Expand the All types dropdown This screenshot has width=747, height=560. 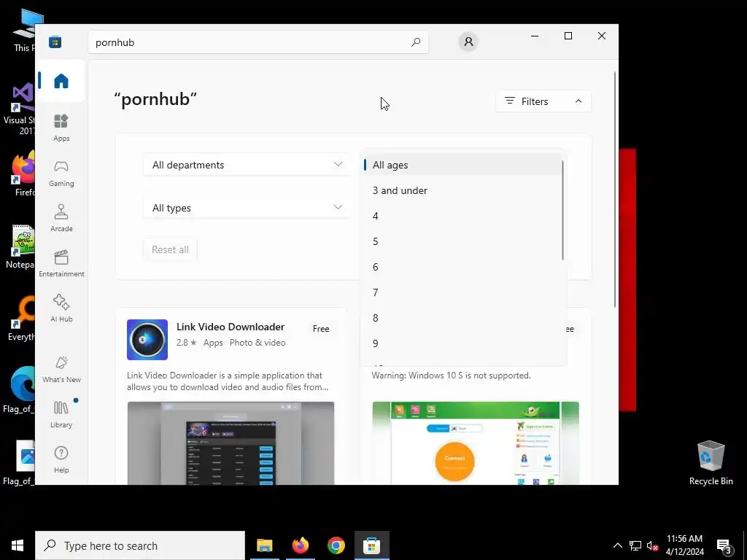247,208
